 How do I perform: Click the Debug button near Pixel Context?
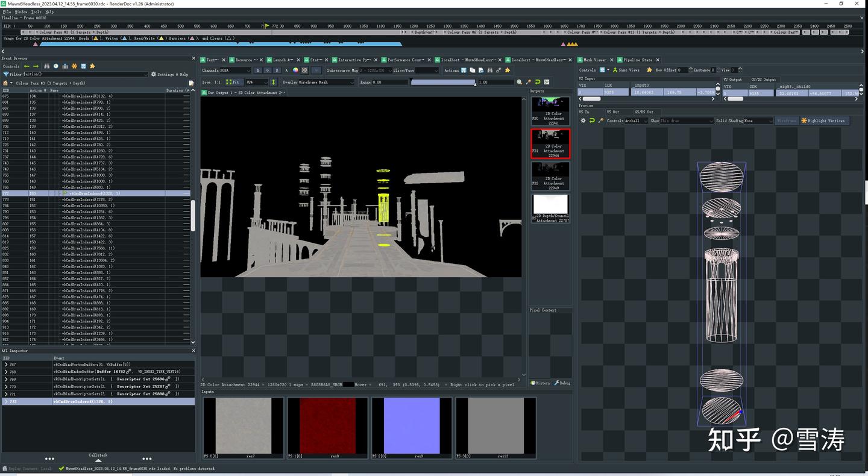tap(562, 383)
